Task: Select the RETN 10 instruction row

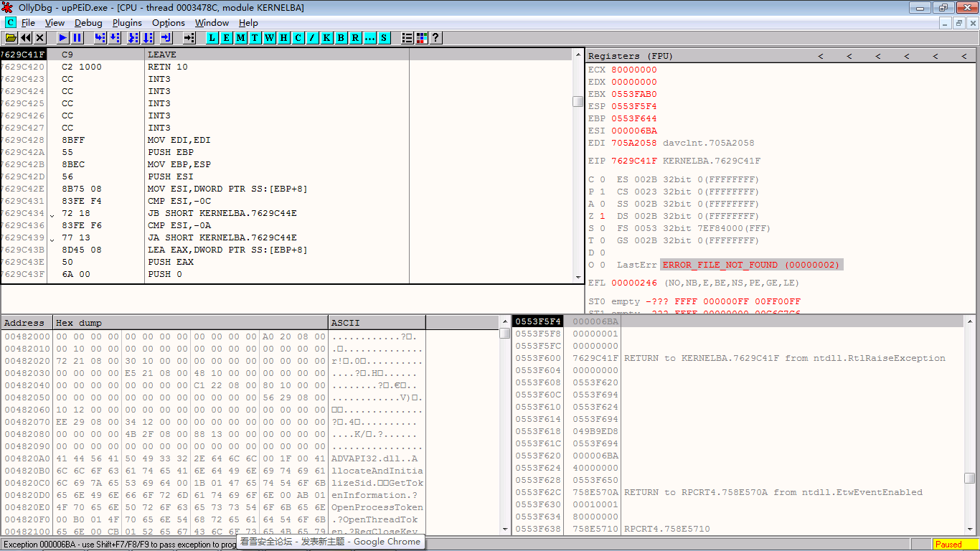Action: click(x=287, y=67)
